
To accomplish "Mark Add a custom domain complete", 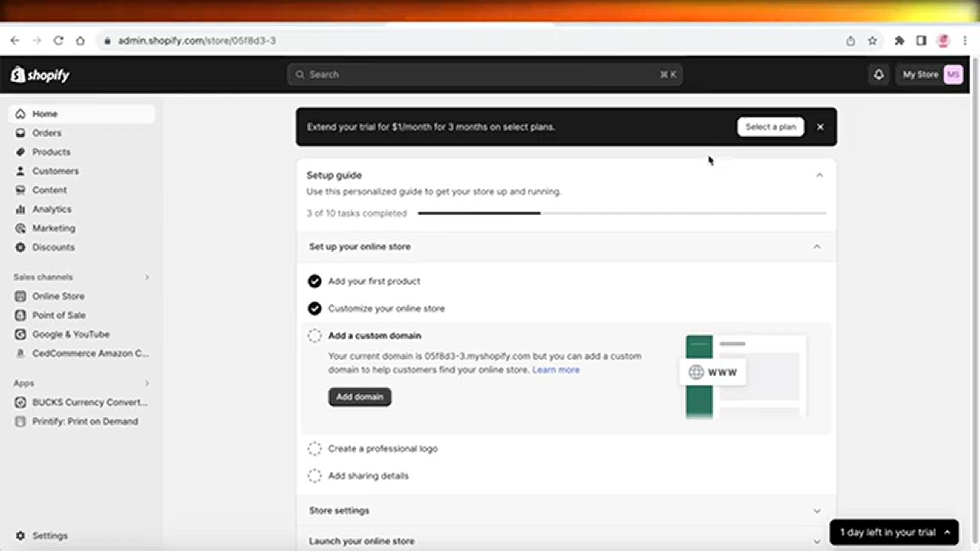I will pyautogui.click(x=314, y=336).
